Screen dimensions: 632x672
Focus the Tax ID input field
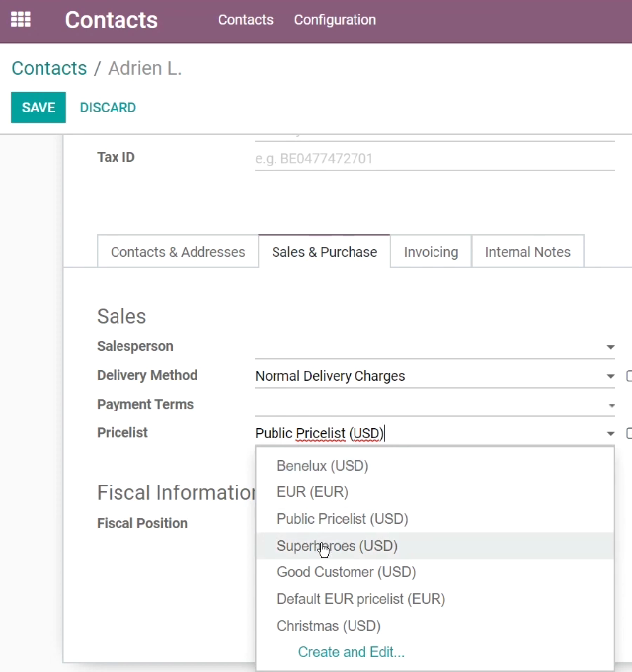434,159
